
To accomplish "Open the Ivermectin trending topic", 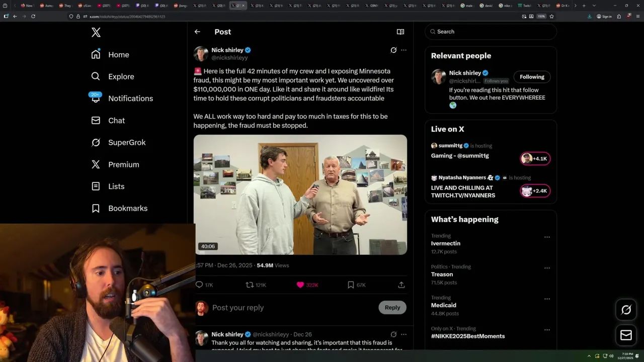I will coord(445,243).
